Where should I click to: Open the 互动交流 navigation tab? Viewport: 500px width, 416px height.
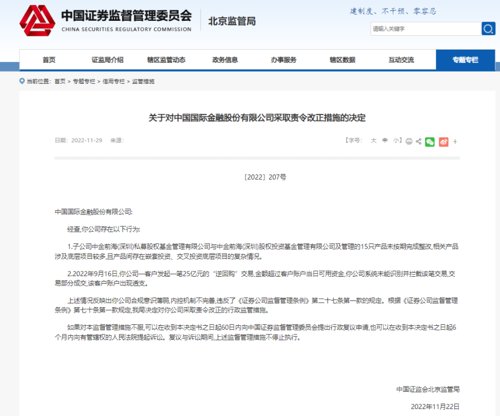click(x=401, y=60)
